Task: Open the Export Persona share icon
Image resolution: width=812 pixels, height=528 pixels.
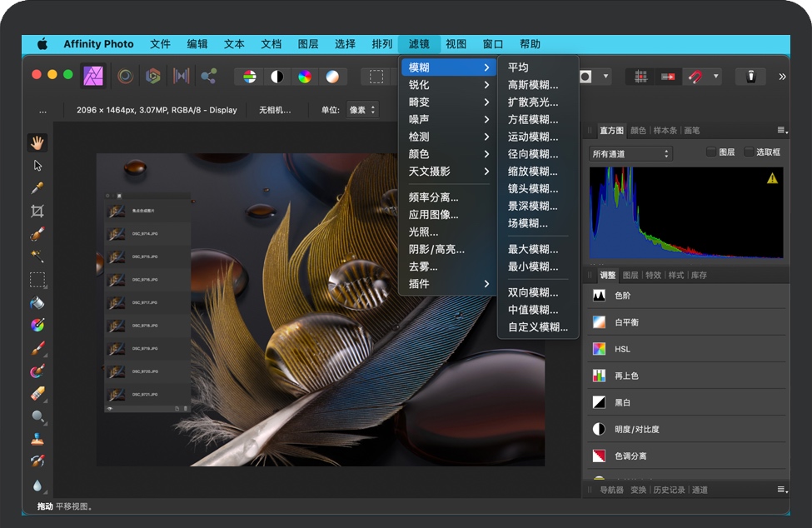Action: point(208,77)
